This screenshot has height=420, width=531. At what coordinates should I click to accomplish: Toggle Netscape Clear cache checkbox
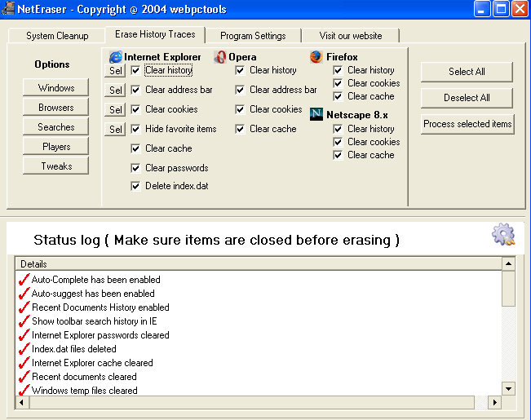point(338,155)
